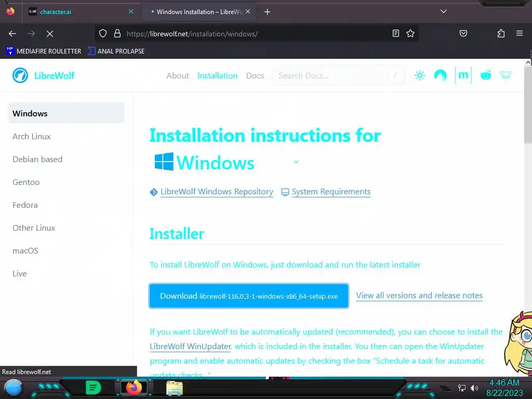Click the address bar URL field
This screenshot has width=532, height=399.
(257, 34)
